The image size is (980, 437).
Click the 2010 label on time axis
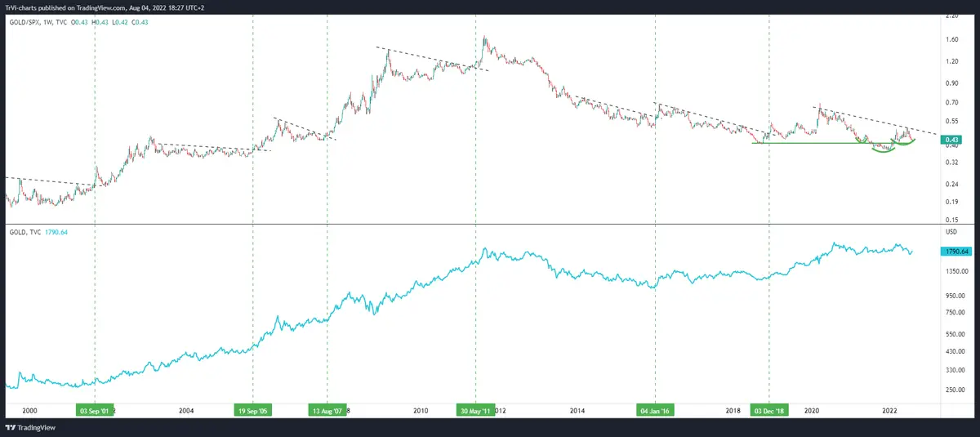click(421, 411)
